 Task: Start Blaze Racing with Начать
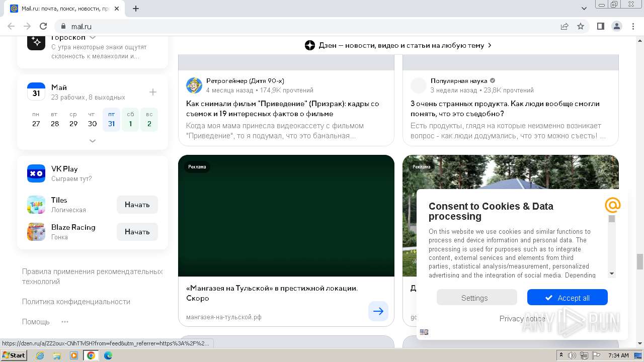[x=137, y=232]
